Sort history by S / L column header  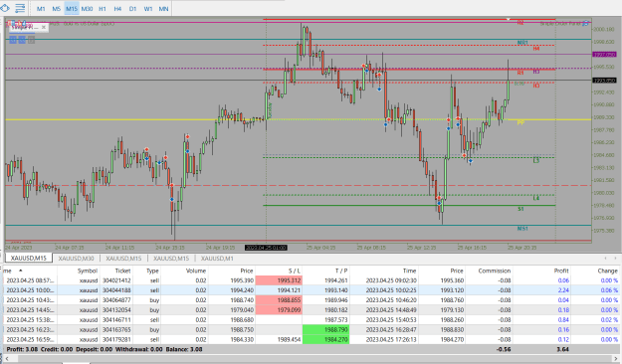pyautogui.click(x=295, y=271)
